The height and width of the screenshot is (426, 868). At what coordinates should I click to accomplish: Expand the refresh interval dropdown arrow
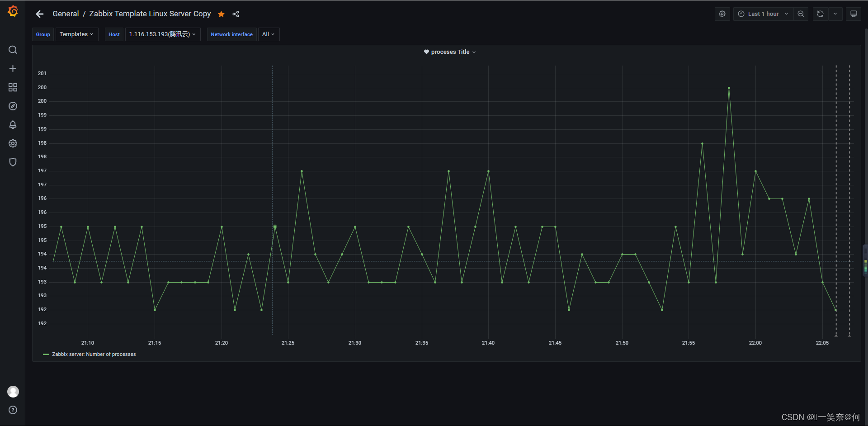[x=835, y=14]
